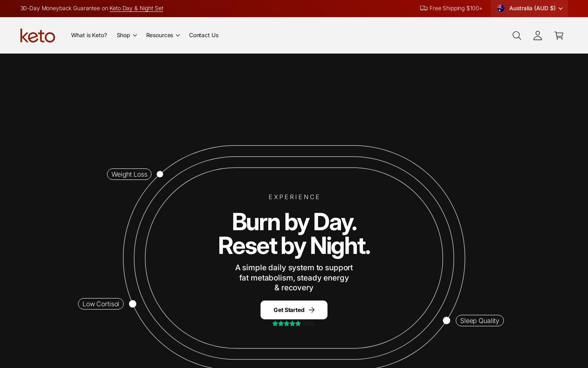Open Australia (AUD $) currency selector
The image size is (588, 368).
(x=529, y=8)
